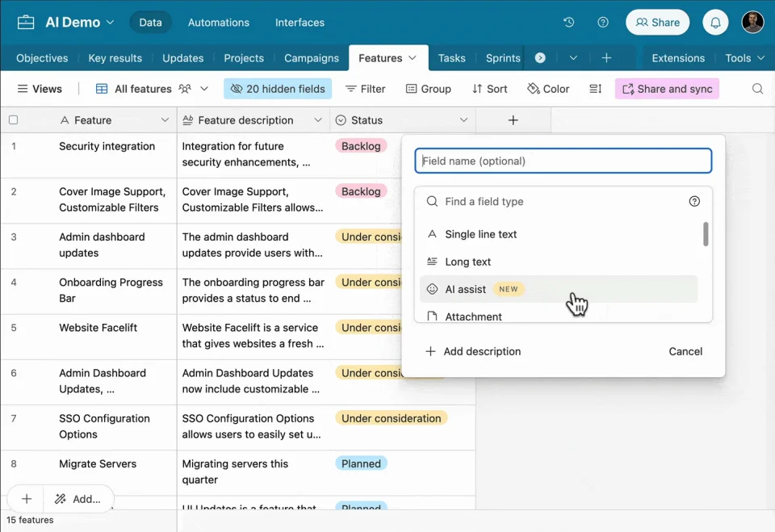Click the row height icon in toolbar
This screenshot has height=532, width=775.
tap(595, 89)
